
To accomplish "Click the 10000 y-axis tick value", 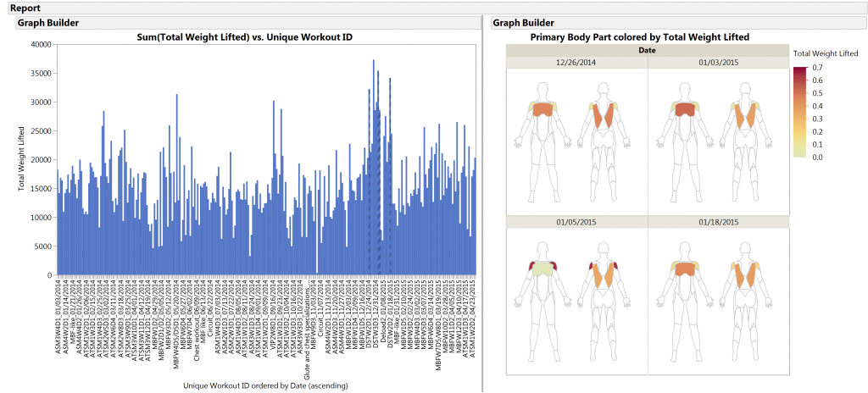I will (42, 217).
